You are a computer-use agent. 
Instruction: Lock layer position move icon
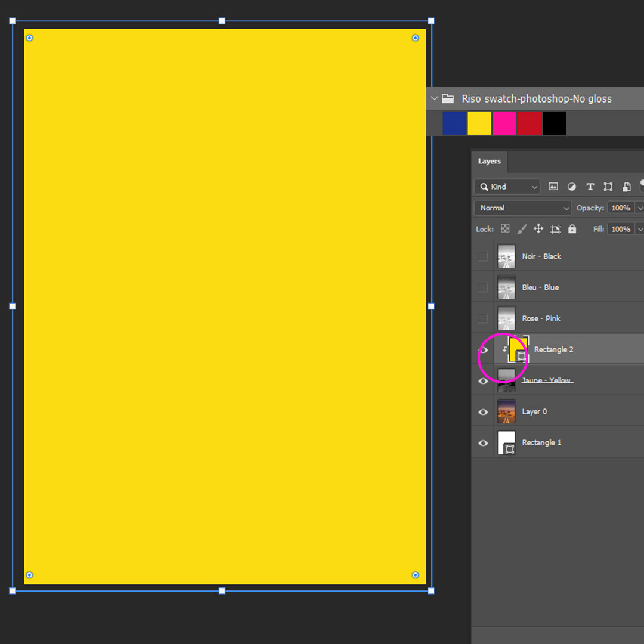[538, 229]
